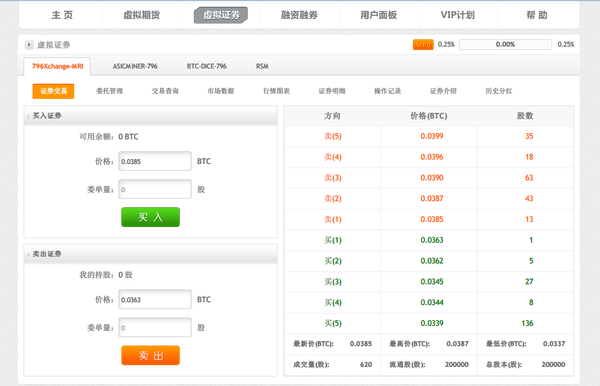This screenshot has width=600, height=386.
Task: Click sell price 0.0399
Action: coord(432,136)
